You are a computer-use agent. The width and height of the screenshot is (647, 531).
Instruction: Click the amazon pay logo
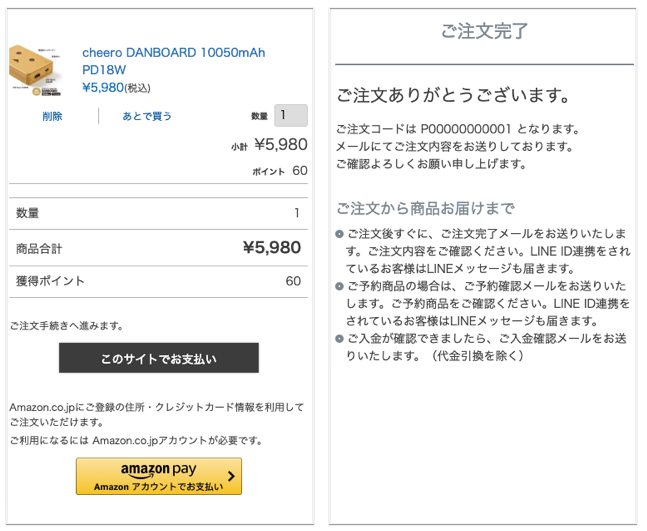[x=158, y=470]
